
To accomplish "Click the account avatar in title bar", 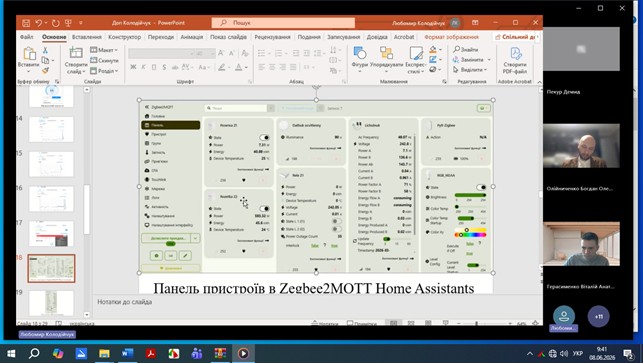I will 455,23.
